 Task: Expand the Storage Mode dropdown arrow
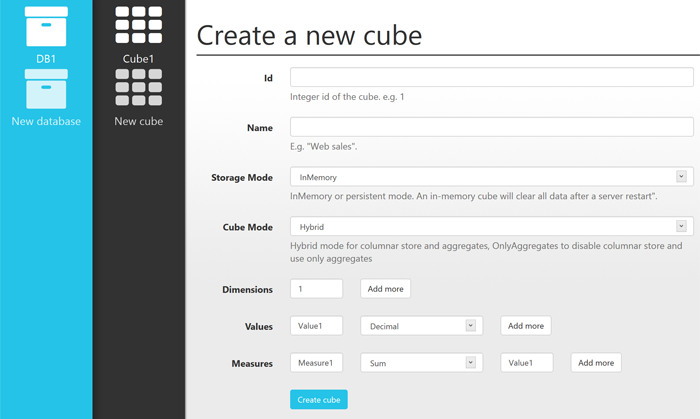[681, 176]
